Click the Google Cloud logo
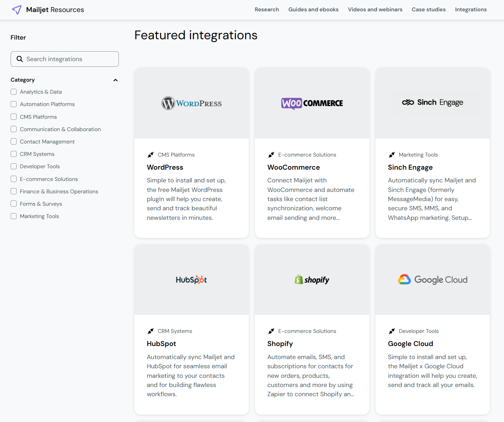Viewport: 504px width, 422px height. click(432, 280)
